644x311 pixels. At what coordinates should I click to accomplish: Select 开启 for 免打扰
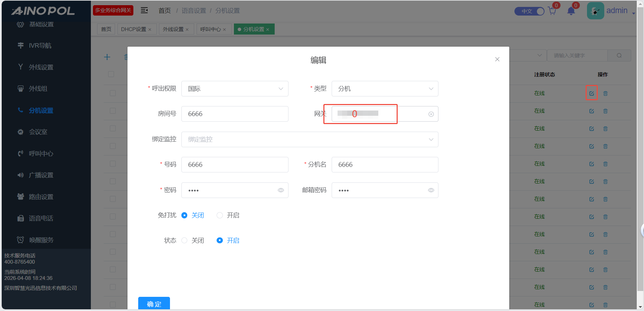pos(220,215)
